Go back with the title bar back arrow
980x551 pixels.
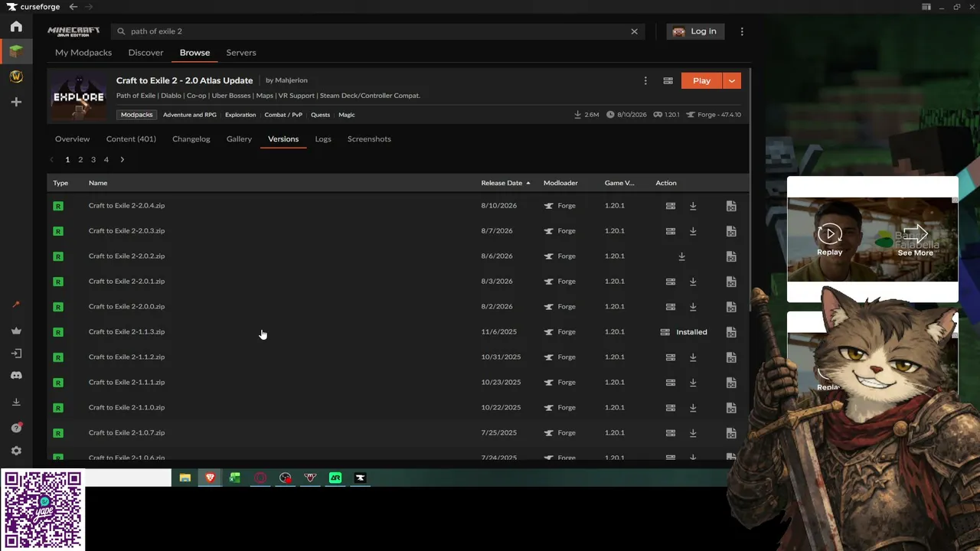click(73, 7)
